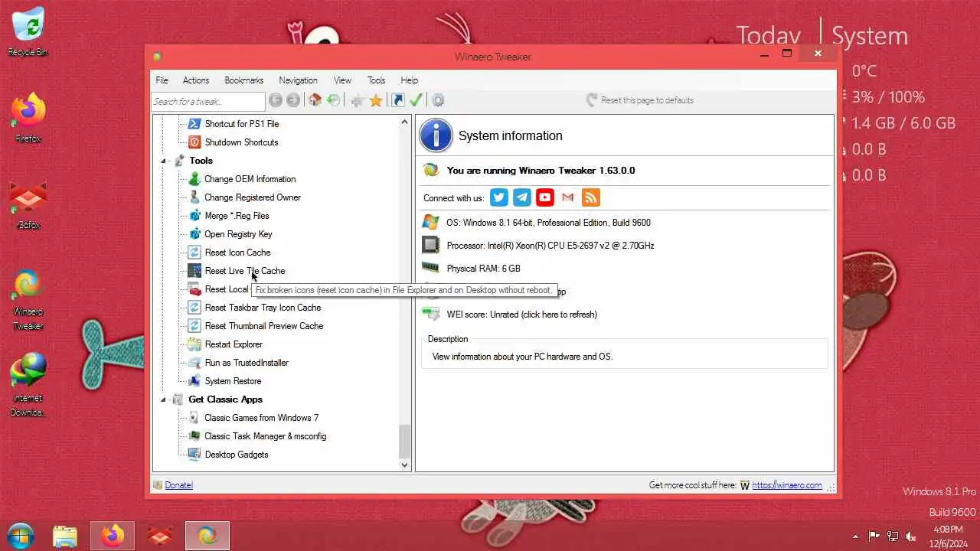The image size is (980, 551).
Task: Click the Shortcut for PS1 File icon
Action: [x=194, y=124]
